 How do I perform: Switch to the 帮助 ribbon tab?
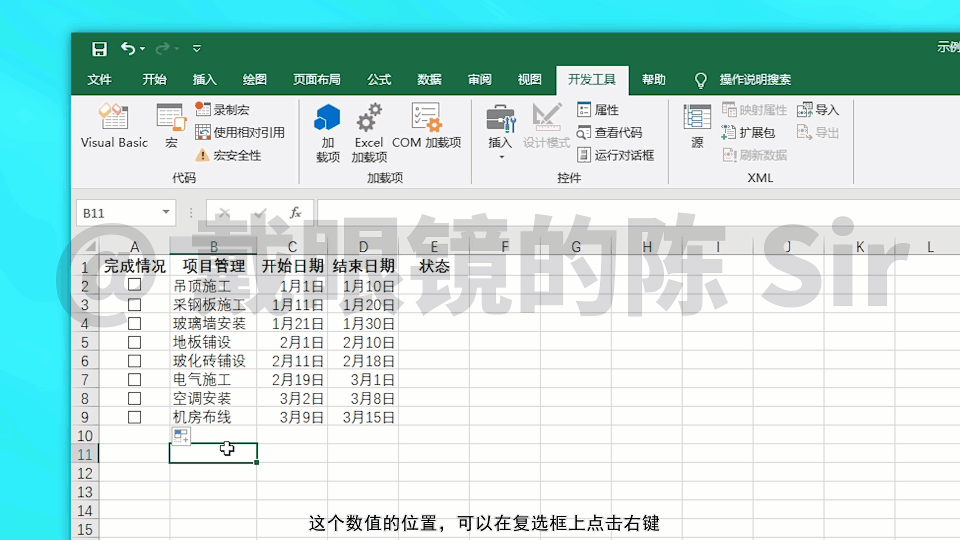pyautogui.click(x=653, y=80)
